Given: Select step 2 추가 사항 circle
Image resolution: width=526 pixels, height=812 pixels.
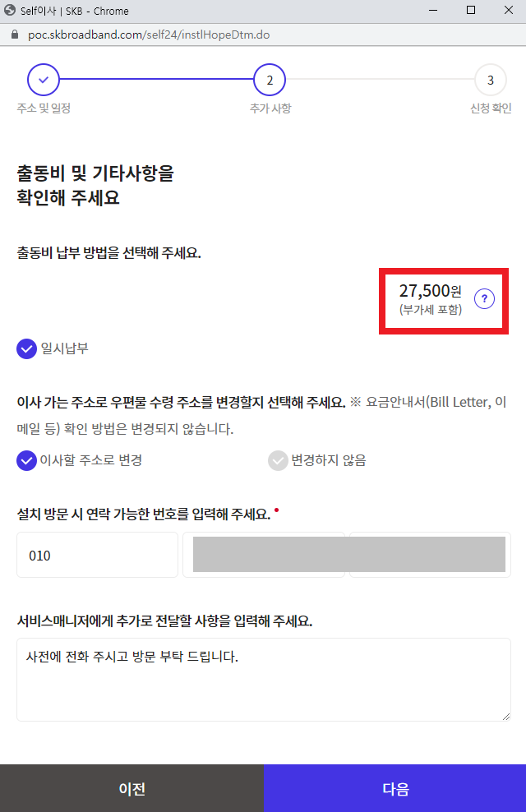Looking at the screenshot, I should (270, 80).
